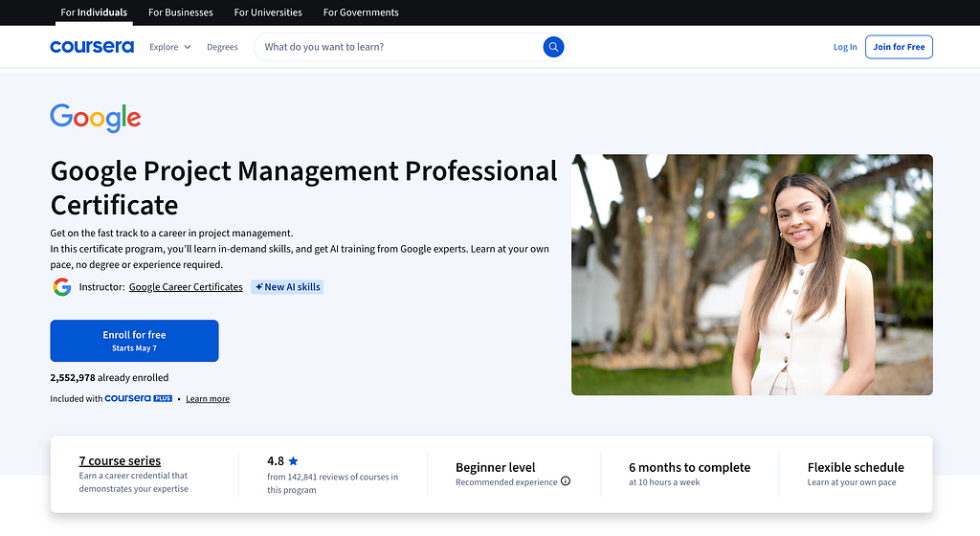Screen dimensions: 980x536
Task: Open the For Businesses tab
Action: tap(181, 12)
